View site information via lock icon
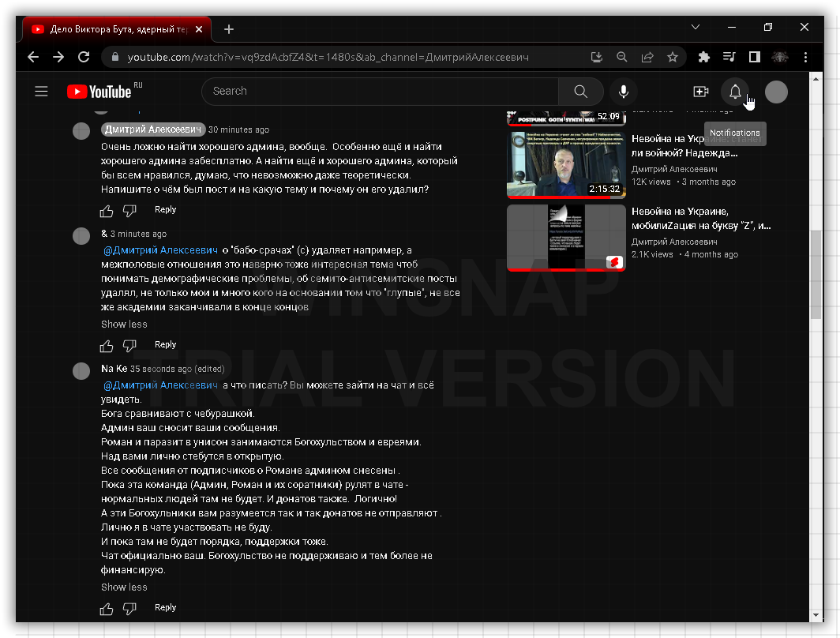 [x=114, y=57]
